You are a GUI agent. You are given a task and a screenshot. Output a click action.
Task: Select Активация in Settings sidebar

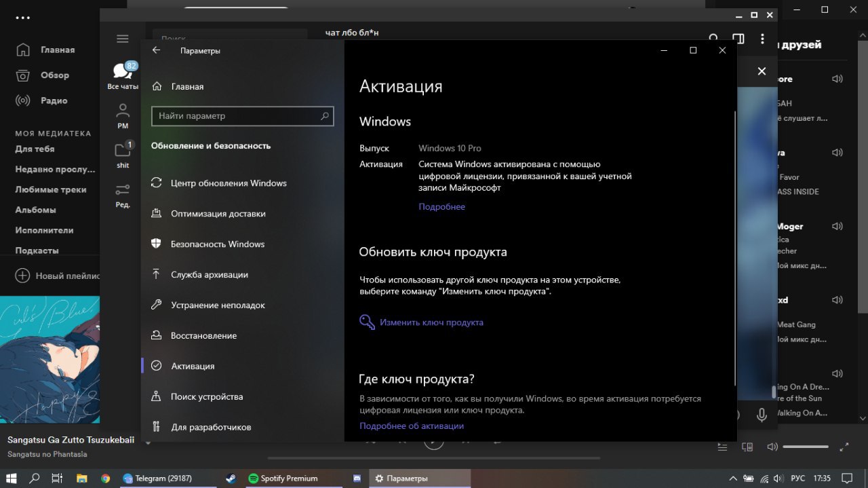pos(243,366)
